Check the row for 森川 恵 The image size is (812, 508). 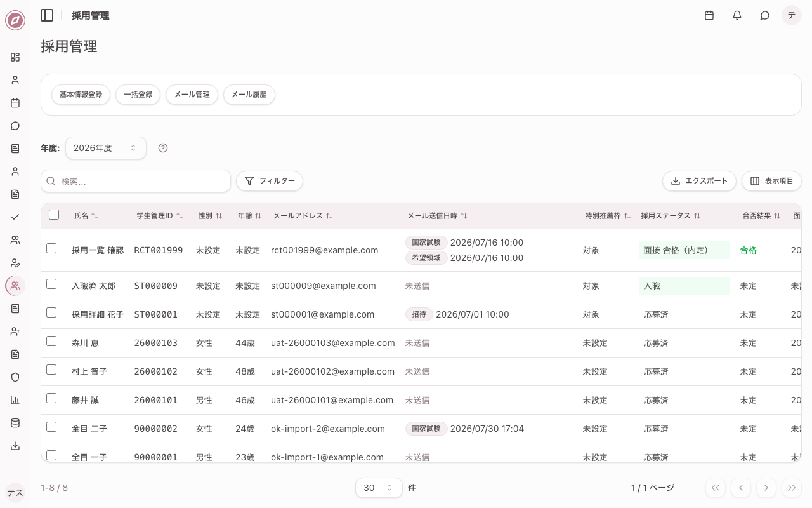[51, 341]
